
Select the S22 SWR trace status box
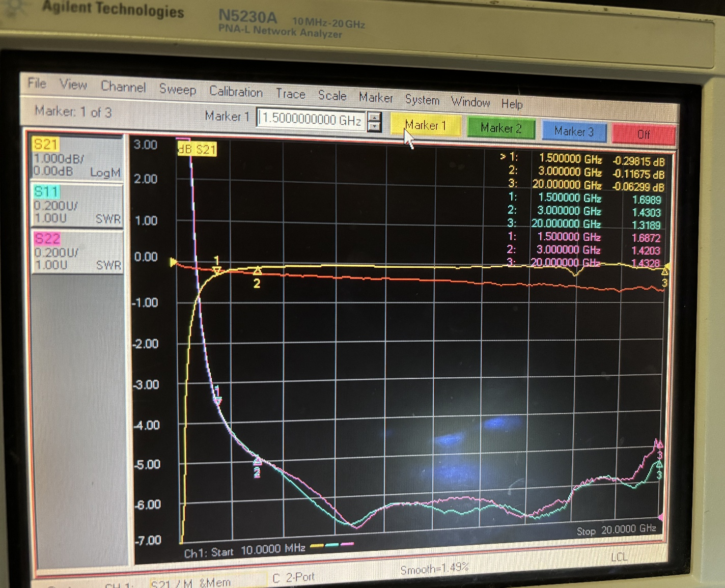77,252
